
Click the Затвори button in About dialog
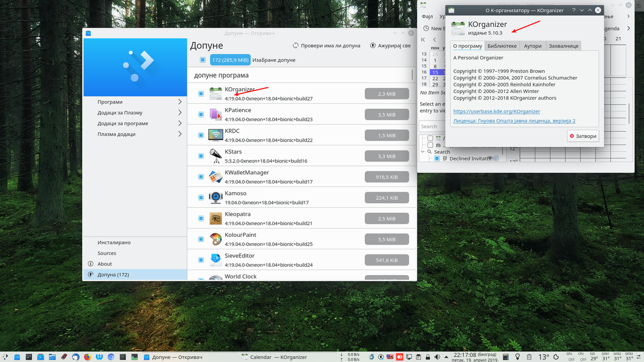pyautogui.click(x=583, y=136)
